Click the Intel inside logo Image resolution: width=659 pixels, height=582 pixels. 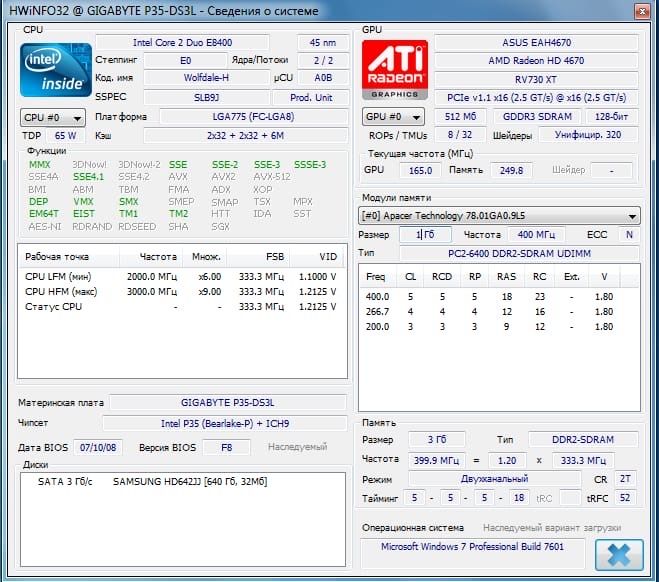55,70
